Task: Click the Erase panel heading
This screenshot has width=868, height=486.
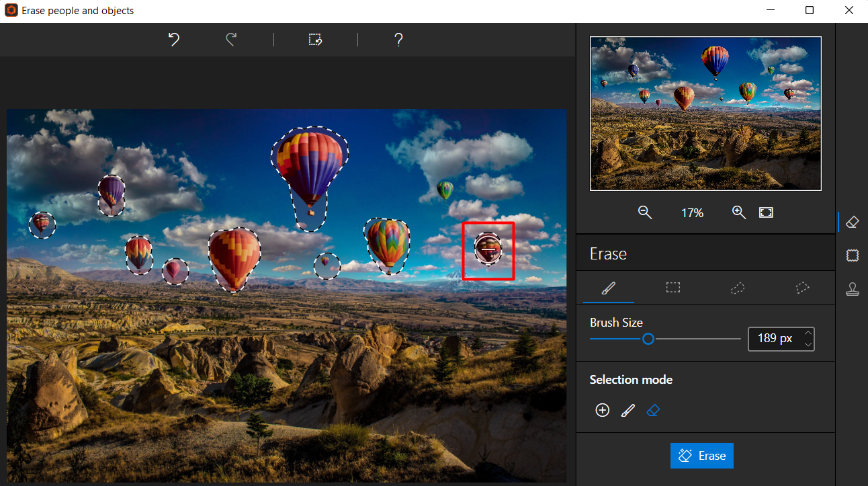Action: pos(608,254)
